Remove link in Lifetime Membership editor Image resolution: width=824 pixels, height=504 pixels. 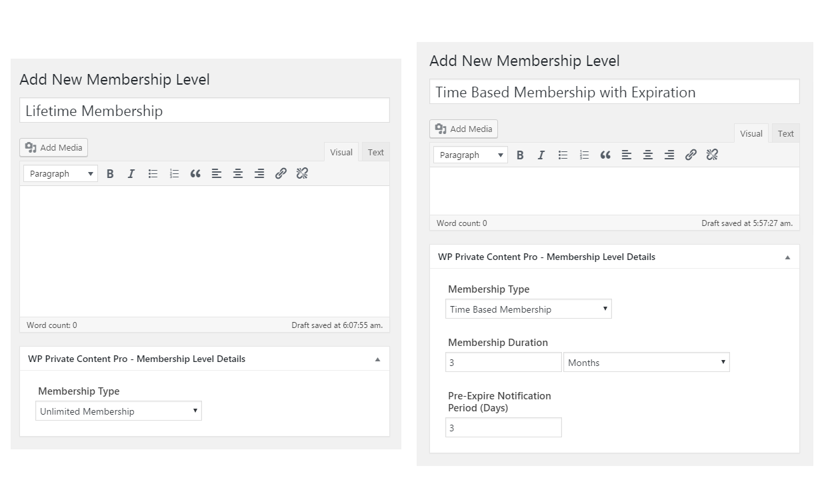(302, 173)
